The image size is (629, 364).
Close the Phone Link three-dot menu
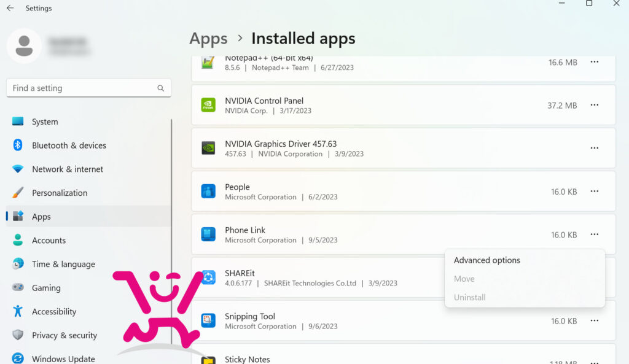[x=594, y=234]
